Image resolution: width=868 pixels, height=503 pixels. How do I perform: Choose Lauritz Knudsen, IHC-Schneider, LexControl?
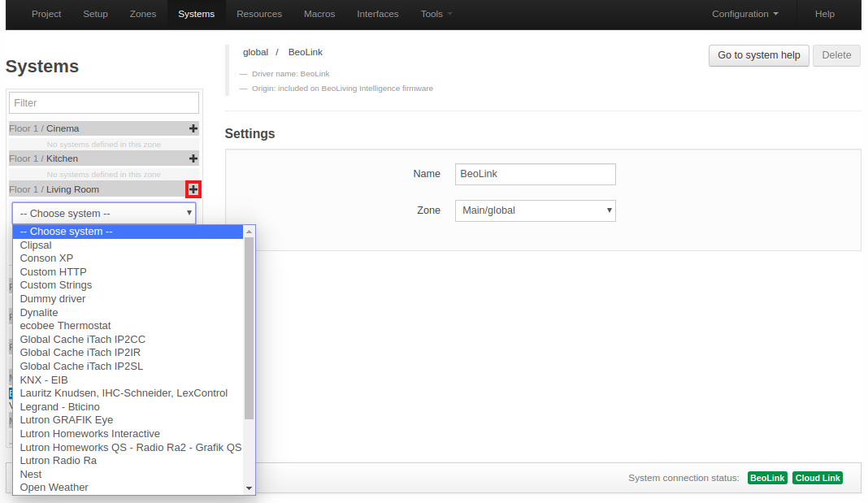pos(128,393)
